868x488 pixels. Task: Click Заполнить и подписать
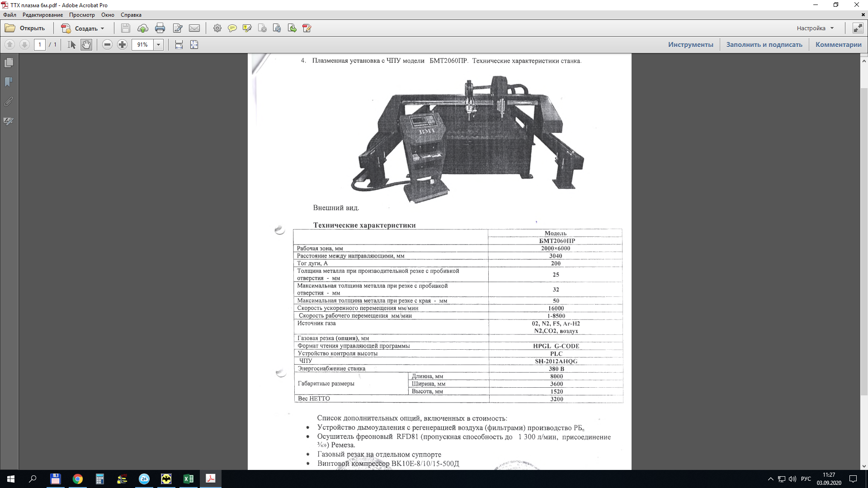[764, 44]
